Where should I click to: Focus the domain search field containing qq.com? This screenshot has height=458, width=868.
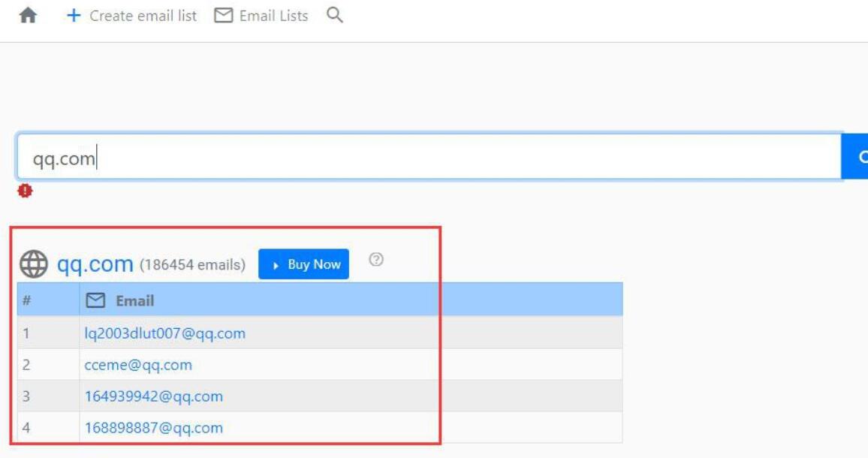[x=428, y=157]
